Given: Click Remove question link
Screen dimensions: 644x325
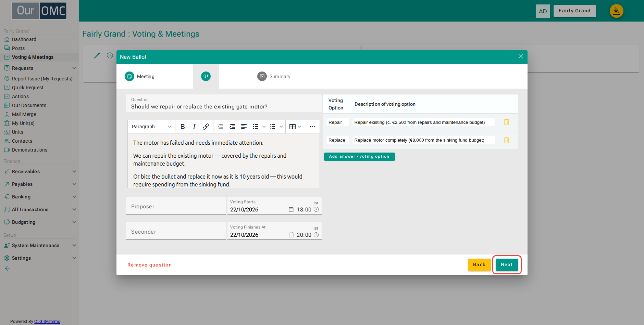Looking at the screenshot, I should (x=150, y=265).
